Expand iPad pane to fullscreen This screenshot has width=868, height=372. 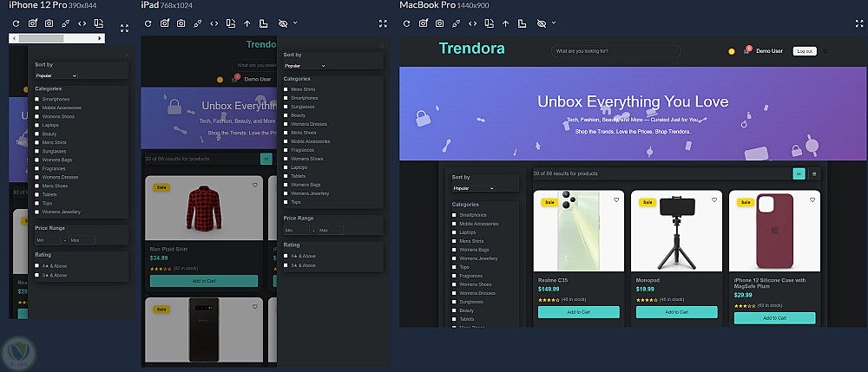tap(383, 23)
